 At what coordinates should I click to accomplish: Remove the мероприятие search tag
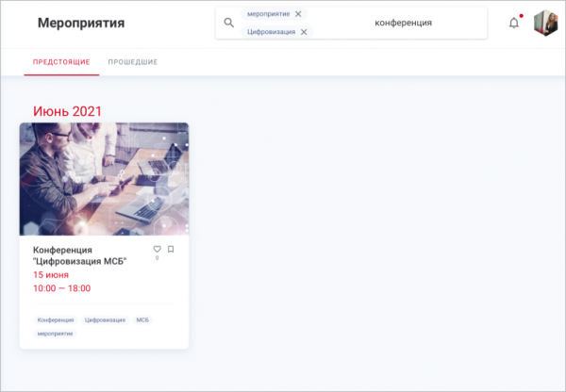coord(298,14)
